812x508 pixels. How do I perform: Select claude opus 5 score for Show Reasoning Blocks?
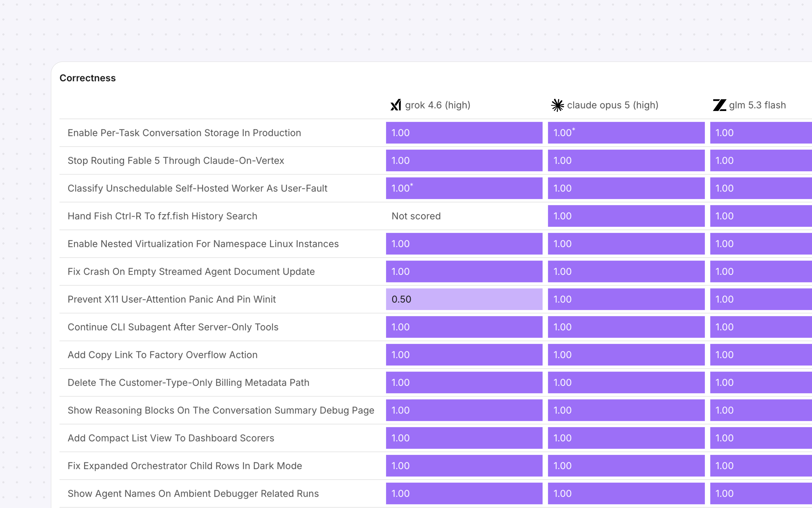click(x=626, y=410)
